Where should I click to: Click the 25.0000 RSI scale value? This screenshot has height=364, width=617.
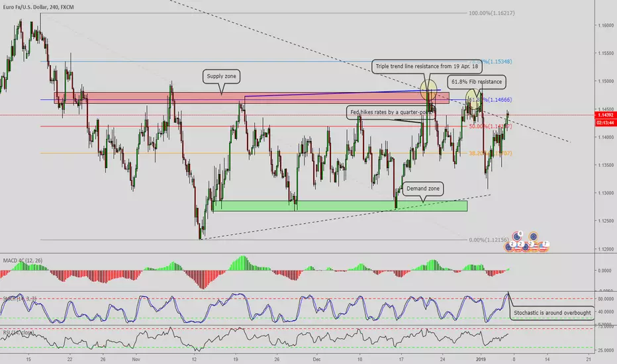pyautogui.click(x=606, y=350)
